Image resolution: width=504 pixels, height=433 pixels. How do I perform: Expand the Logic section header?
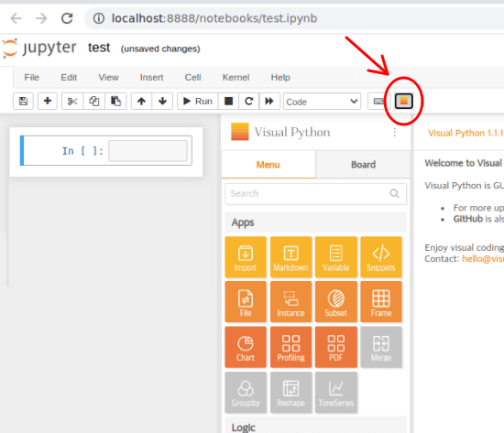(315, 426)
